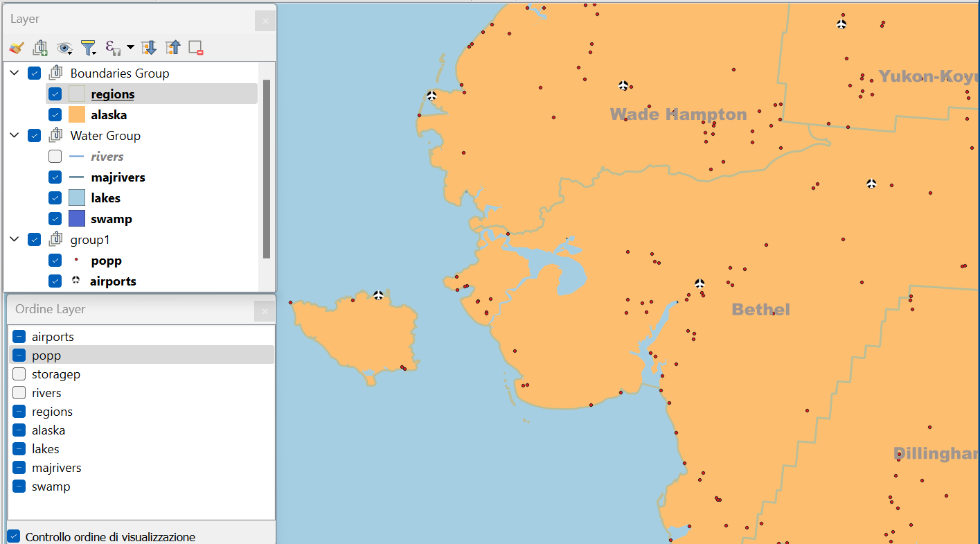Toggle the Boundaries Group checkbox
Viewport: 980px width, 544px height.
tap(35, 73)
